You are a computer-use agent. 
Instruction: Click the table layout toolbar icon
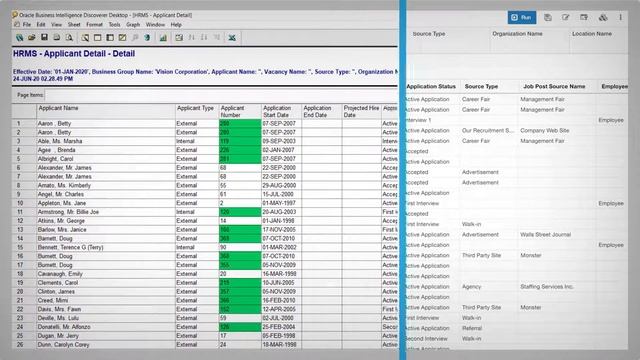pyautogui.click(x=98, y=38)
